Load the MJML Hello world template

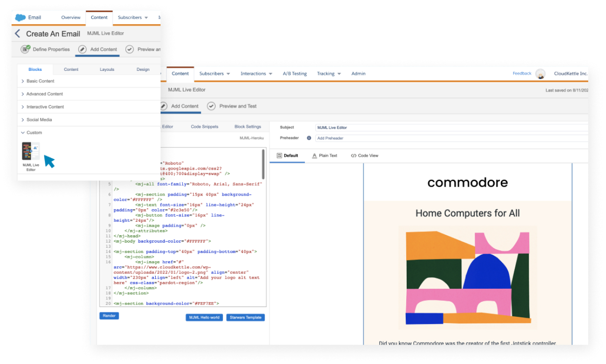204,317
